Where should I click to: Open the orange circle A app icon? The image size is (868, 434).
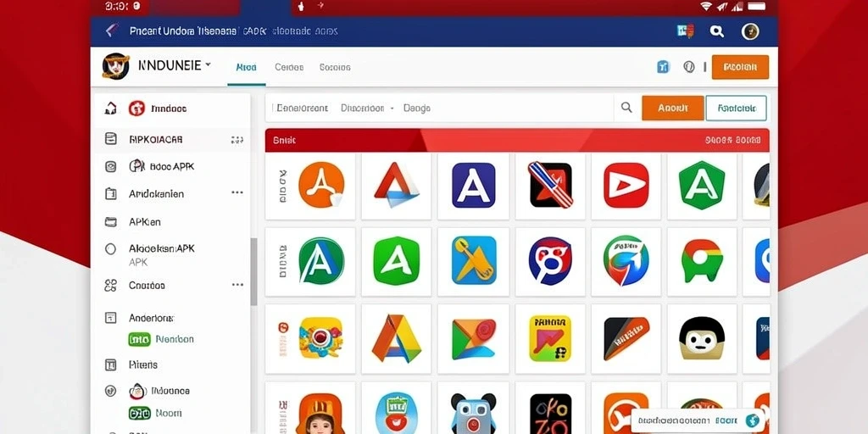[321, 185]
